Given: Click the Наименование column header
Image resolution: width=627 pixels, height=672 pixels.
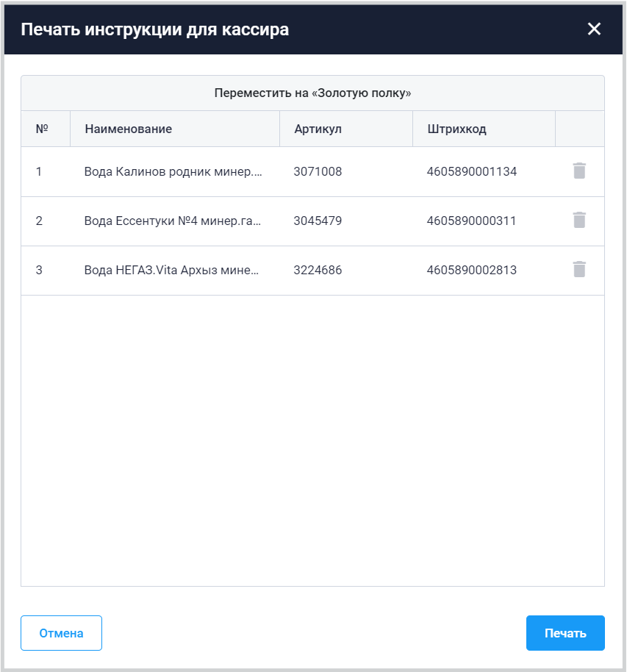Looking at the screenshot, I should pyautogui.click(x=129, y=129).
